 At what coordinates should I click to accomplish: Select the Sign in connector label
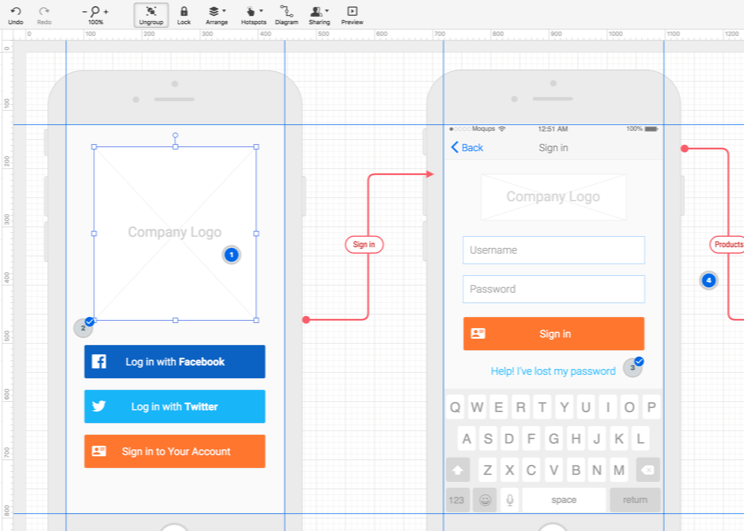point(365,244)
